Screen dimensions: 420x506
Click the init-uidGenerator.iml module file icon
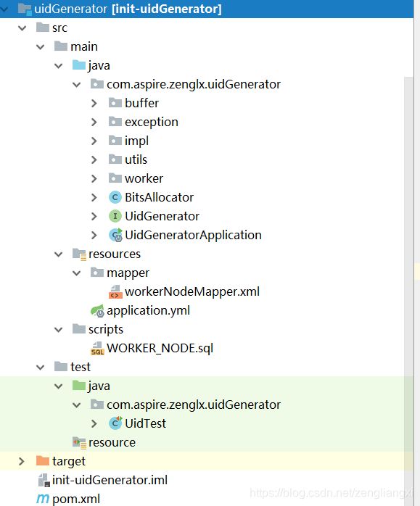pyautogui.click(x=44, y=480)
